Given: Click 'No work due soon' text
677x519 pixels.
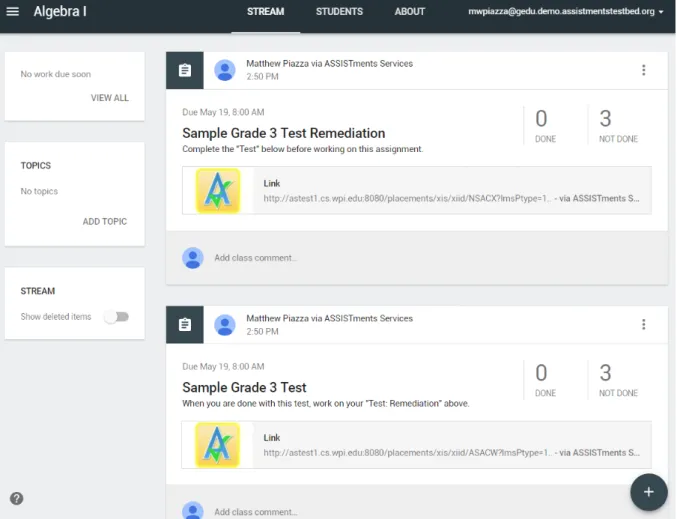Looking at the screenshot, I should [56, 74].
